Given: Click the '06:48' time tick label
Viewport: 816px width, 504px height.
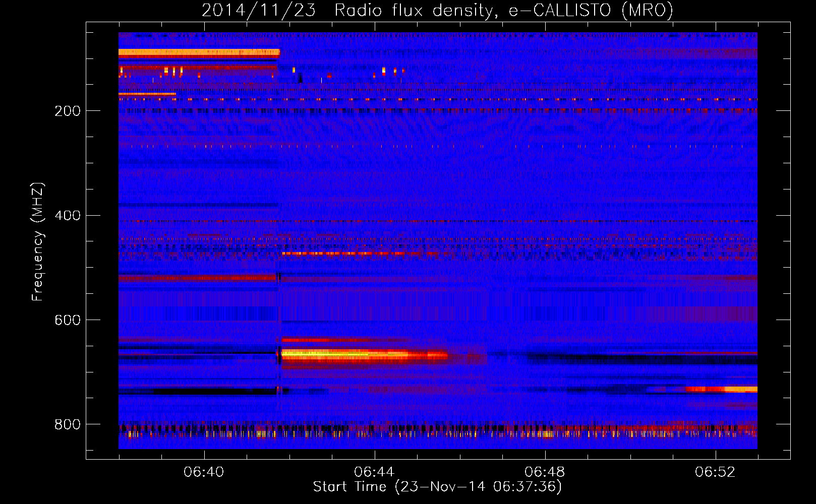Looking at the screenshot, I should 545,472.
